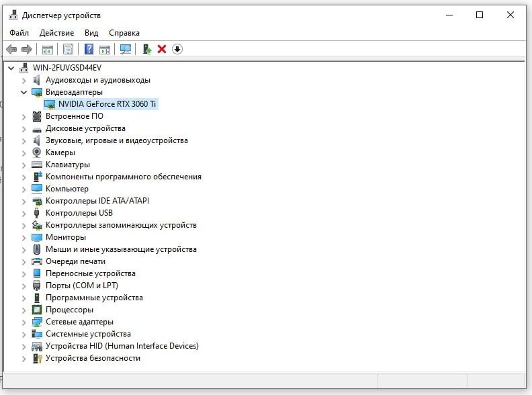The height and width of the screenshot is (395, 532).
Task: Click the red X Uninstall device icon
Action: [162, 50]
